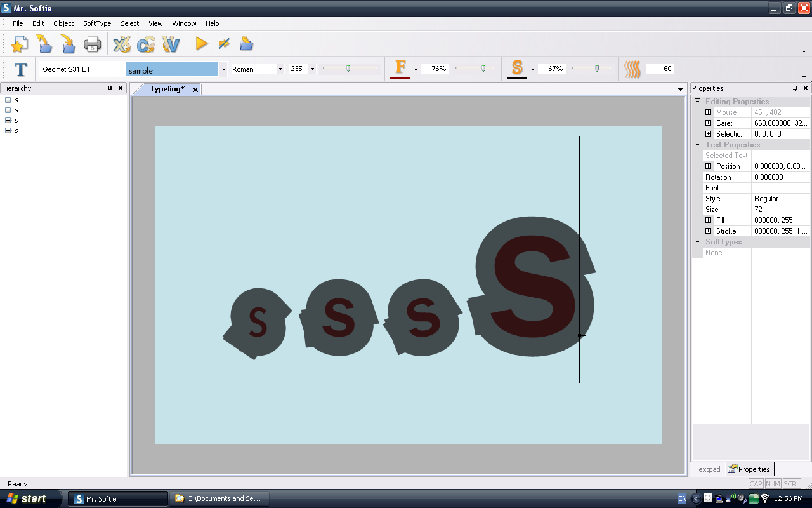Open the font size 235 dropdown
The height and width of the screenshot is (508, 812).
312,69
